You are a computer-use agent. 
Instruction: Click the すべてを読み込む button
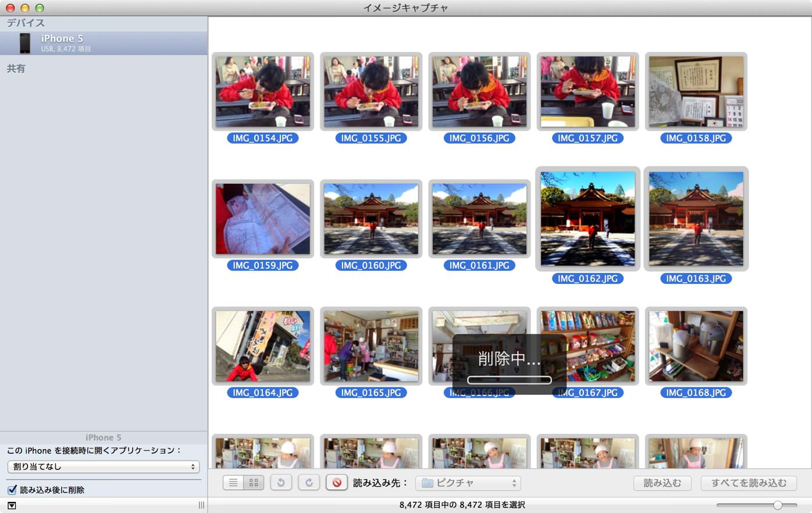(x=749, y=483)
